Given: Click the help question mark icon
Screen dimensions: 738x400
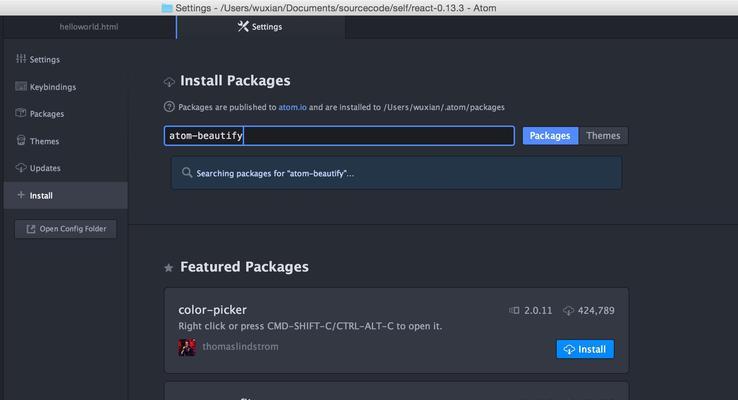Looking at the screenshot, I should pos(169,107).
